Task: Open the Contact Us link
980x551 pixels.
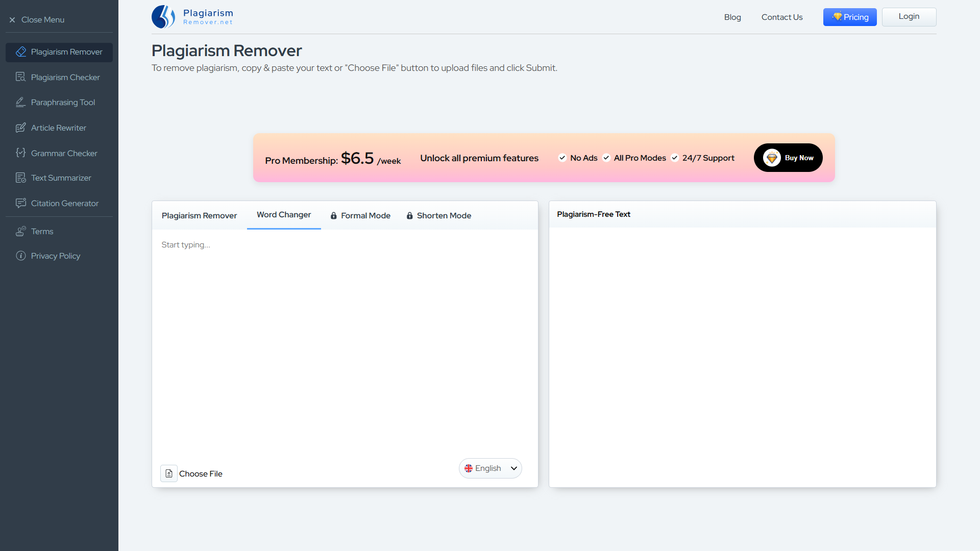Action: [x=782, y=17]
